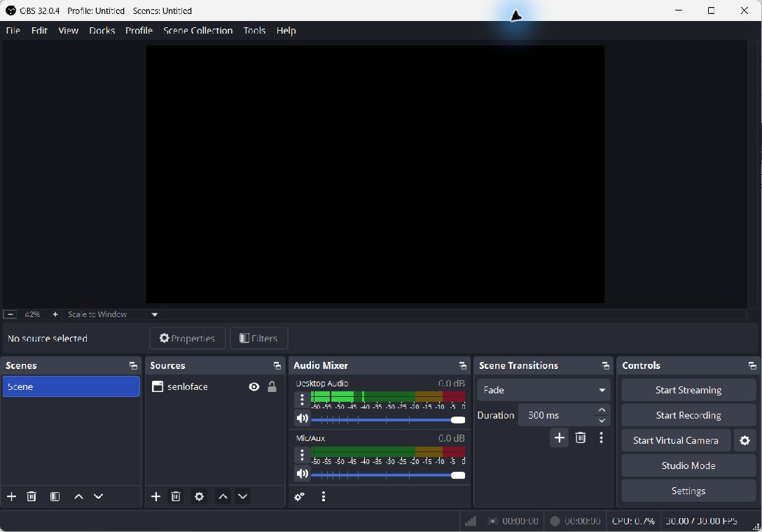Open the Tools menu
The image size is (762, 532).
(x=254, y=31)
